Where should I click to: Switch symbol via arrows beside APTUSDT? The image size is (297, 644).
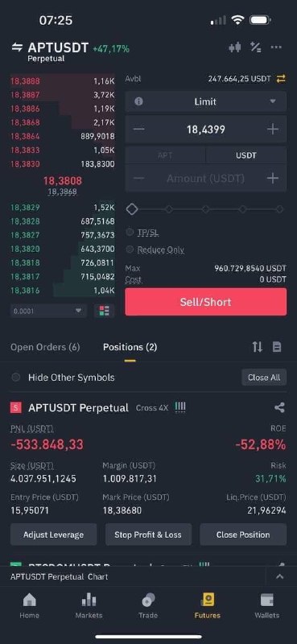[17, 47]
